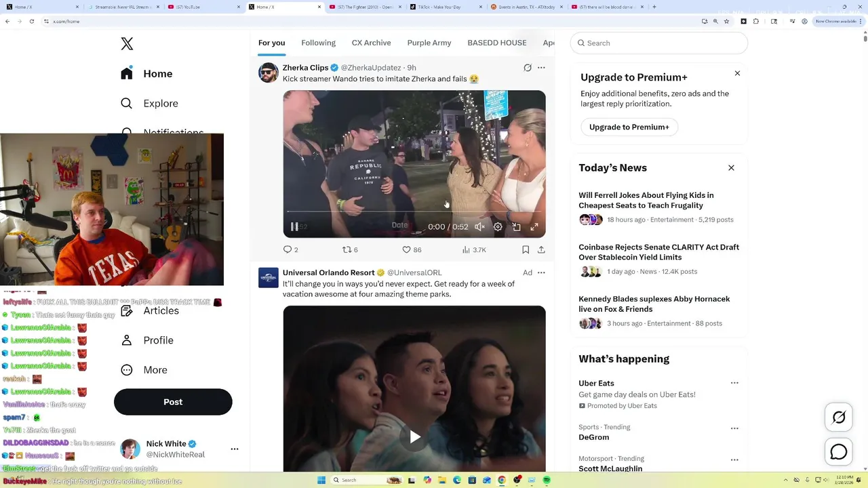Switch to the Purple Army tab
The height and width of the screenshot is (488, 868).
pos(429,43)
